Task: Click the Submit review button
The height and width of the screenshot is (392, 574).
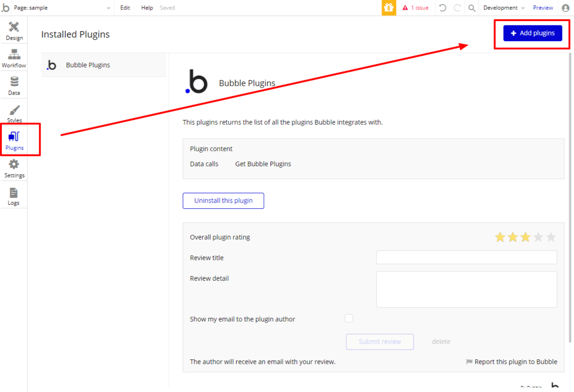Action: [x=380, y=342]
